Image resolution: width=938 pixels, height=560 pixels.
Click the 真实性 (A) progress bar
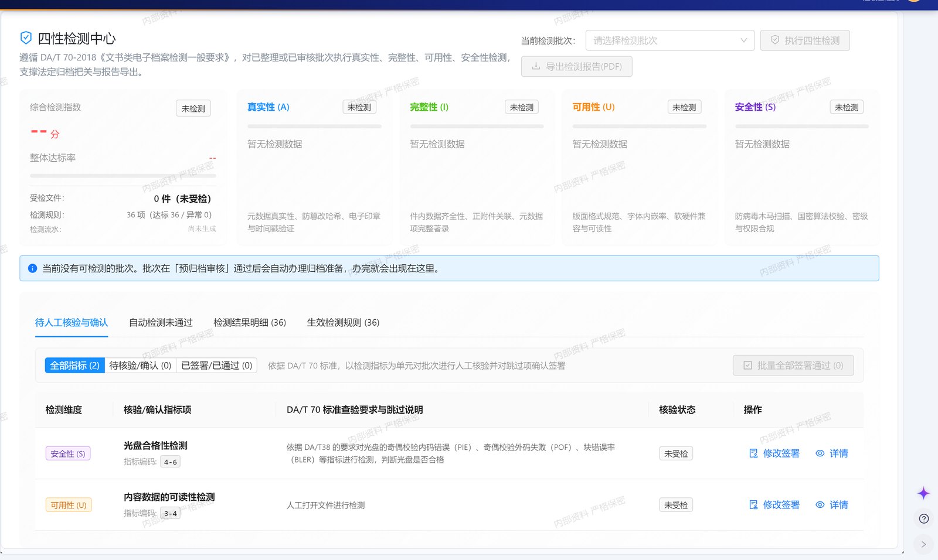(x=314, y=126)
